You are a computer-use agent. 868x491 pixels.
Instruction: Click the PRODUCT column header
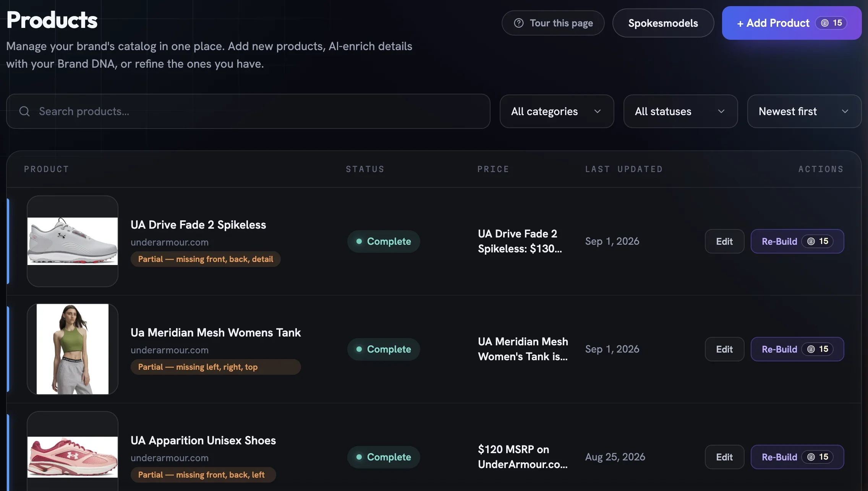(47, 169)
